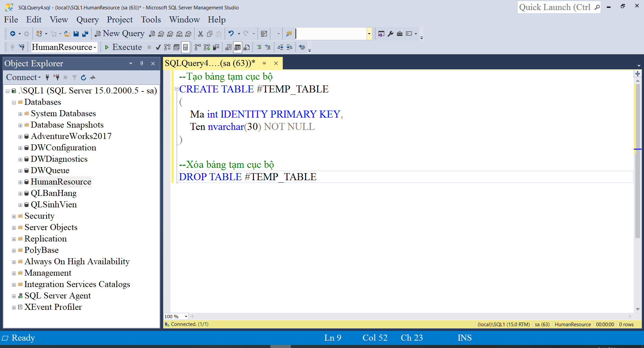This screenshot has width=644, height=348.
Task: Toggle auto-hide pin on Object Explorer
Action: 141,63
